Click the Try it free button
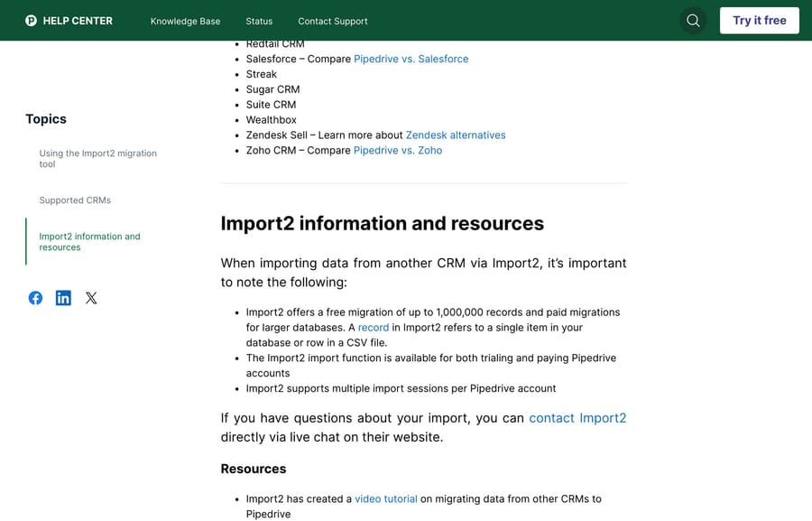 click(759, 21)
